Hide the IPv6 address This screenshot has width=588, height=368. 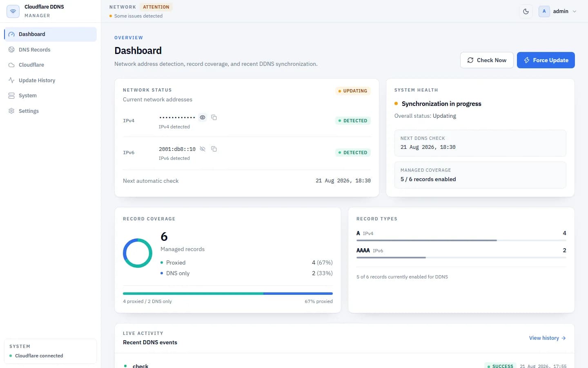pyautogui.click(x=203, y=149)
